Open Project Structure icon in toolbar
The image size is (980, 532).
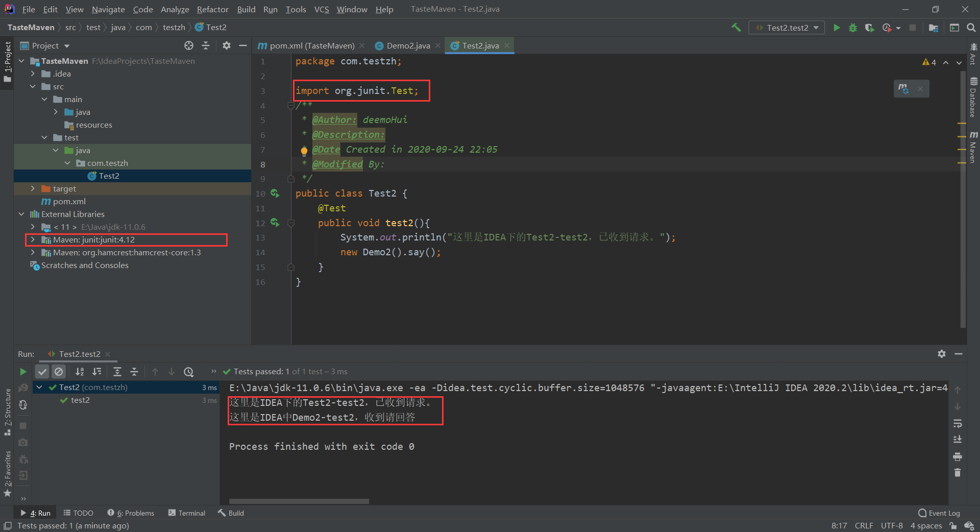click(x=934, y=28)
